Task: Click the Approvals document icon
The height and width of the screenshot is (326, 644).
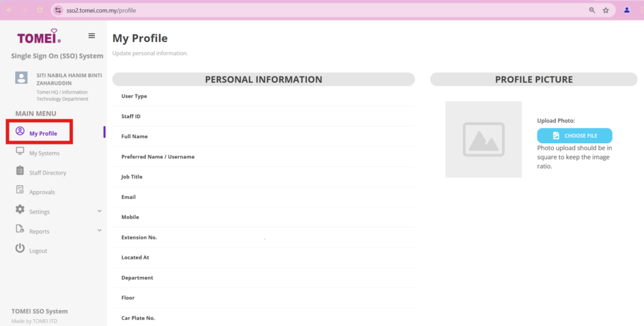Action: pos(20,191)
